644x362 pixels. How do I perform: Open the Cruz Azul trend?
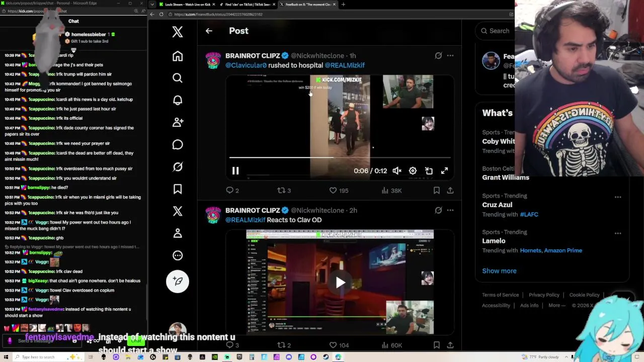coord(497,205)
